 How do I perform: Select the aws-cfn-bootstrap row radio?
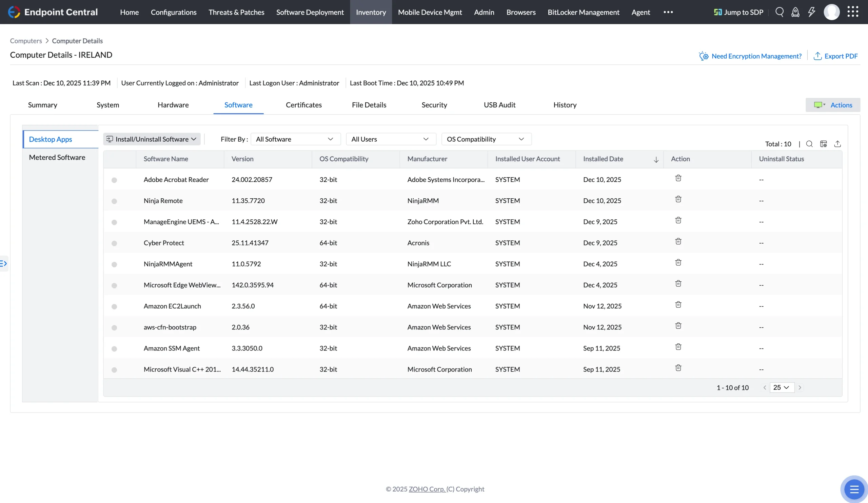point(114,328)
